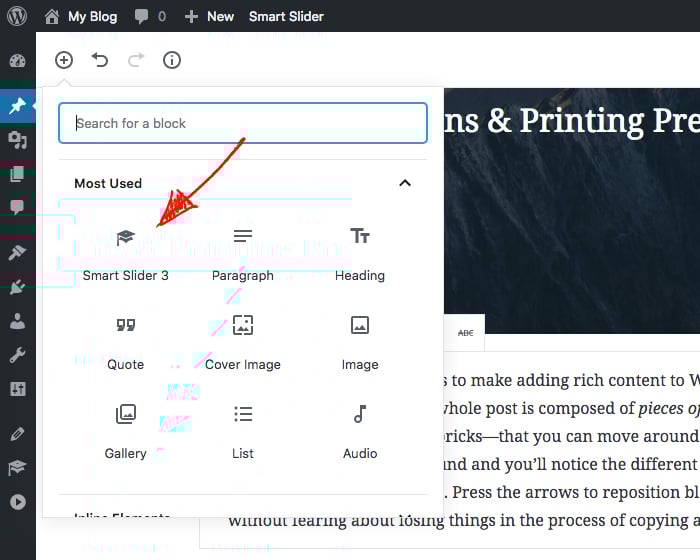Screen dimensions: 700x560
Task: Open the WordPress logo menu
Action: click(x=17, y=16)
